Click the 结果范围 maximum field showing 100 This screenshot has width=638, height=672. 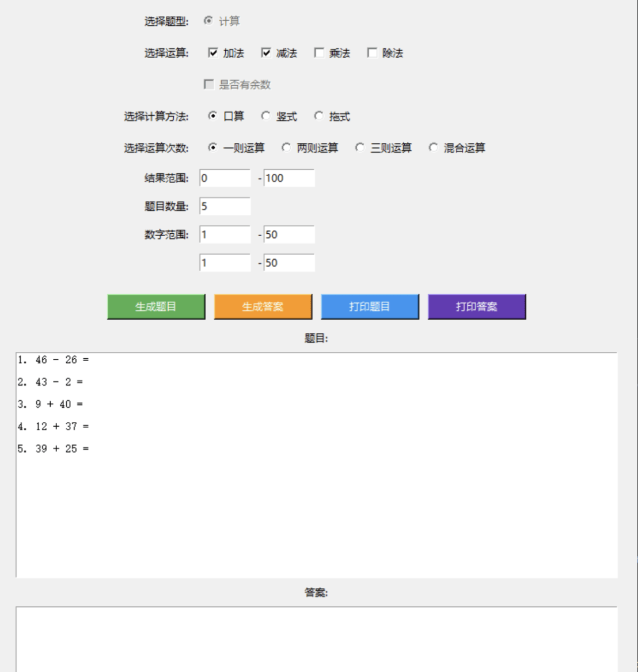289,178
